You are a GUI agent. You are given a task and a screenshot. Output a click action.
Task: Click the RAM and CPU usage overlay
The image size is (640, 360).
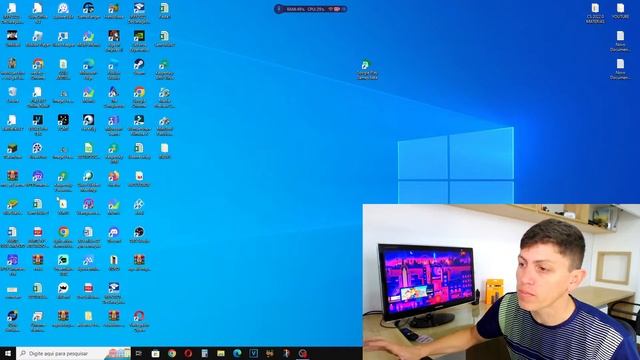[x=311, y=9]
